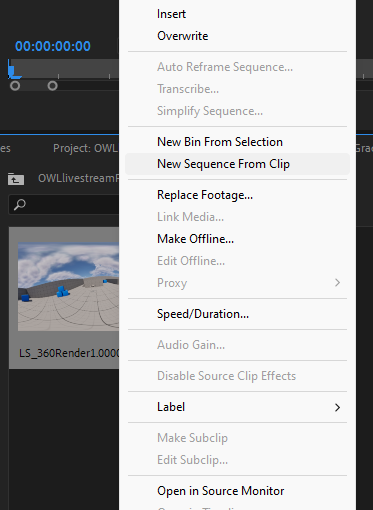Image resolution: width=373 pixels, height=510 pixels.
Task: Choose Overwrite from the context menu
Action: coord(182,36)
